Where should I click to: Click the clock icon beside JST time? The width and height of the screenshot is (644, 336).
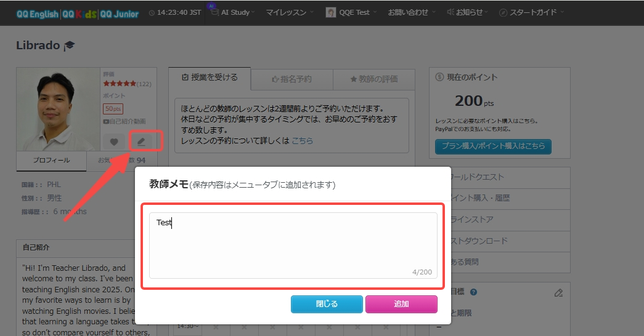click(x=152, y=13)
